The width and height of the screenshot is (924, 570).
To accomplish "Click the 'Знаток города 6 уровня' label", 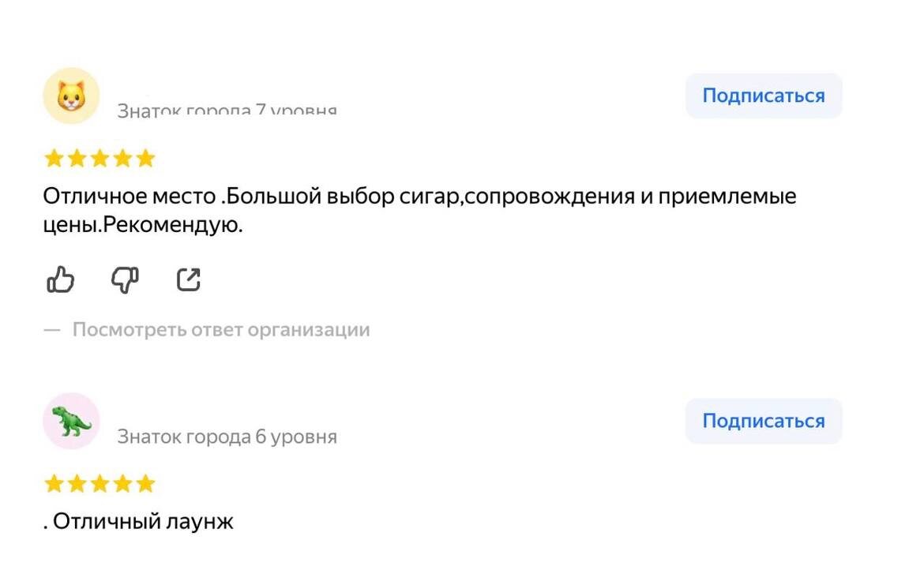I will pos(227,437).
